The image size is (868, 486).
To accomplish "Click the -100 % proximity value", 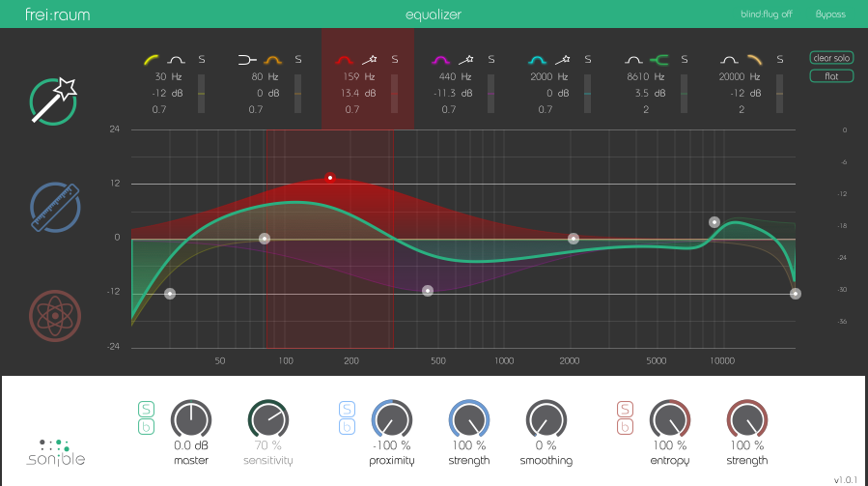I will [x=392, y=445].
